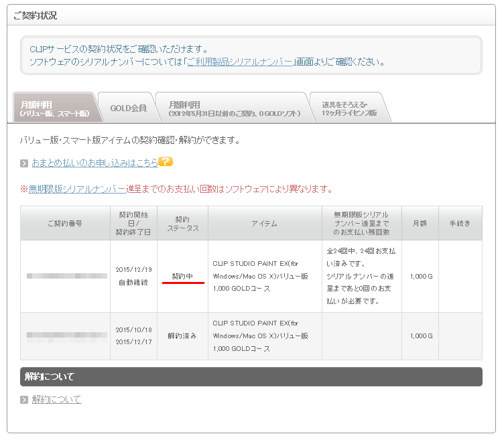Click the 手続き column header
504x440 pixels.
tap(460, 223)
